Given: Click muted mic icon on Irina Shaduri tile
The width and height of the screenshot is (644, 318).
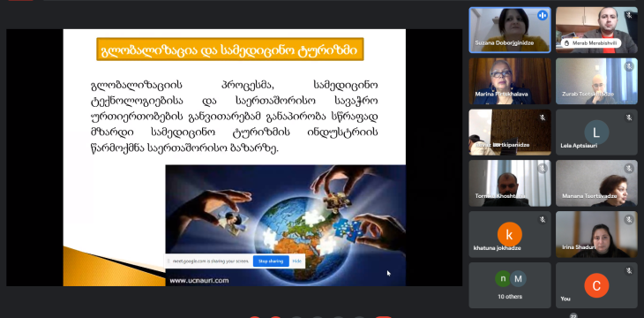Looking at the screenshot, I should tap(628, 220).
